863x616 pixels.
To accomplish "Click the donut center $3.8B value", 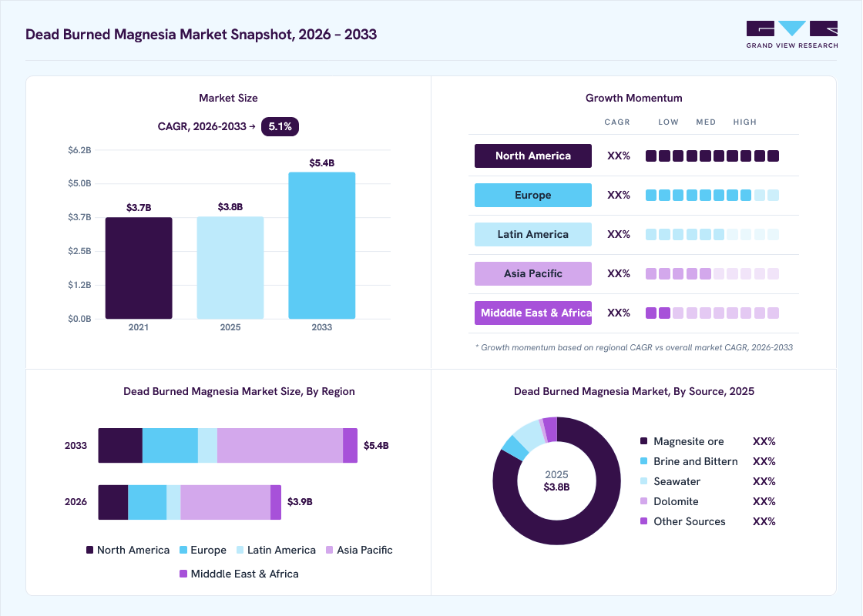I will pos(556,487).
